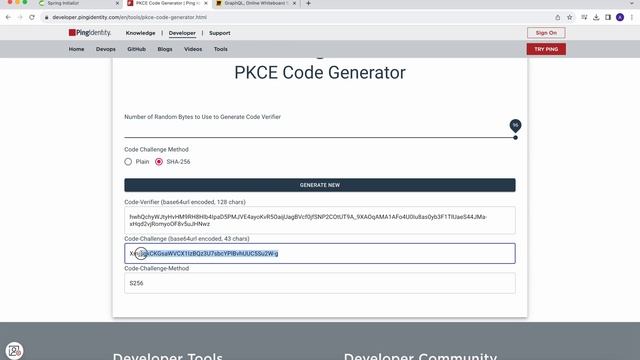The width and height of the screenshot is (640, 360).
Task: Close the PKCE Code Generator tab
Action: tap(206, 3)
